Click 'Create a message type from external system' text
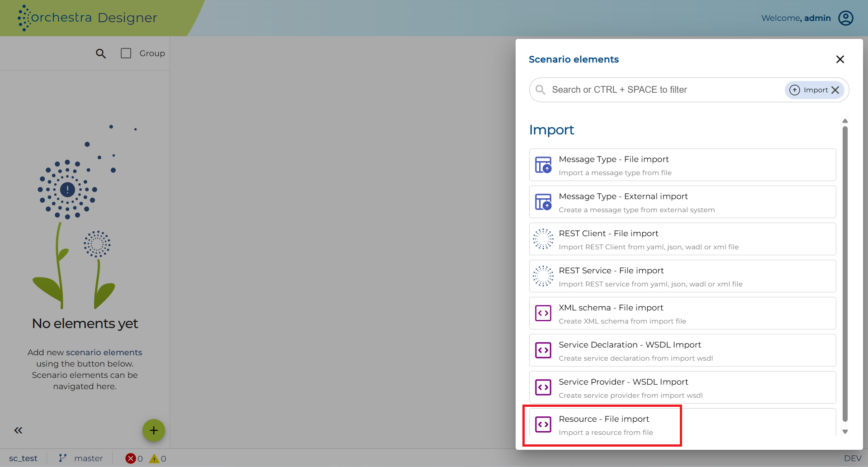 [x=636, y=210]
